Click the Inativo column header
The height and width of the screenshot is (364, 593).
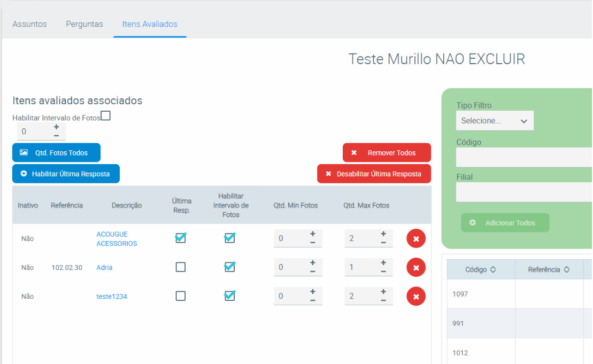[28, 206]
